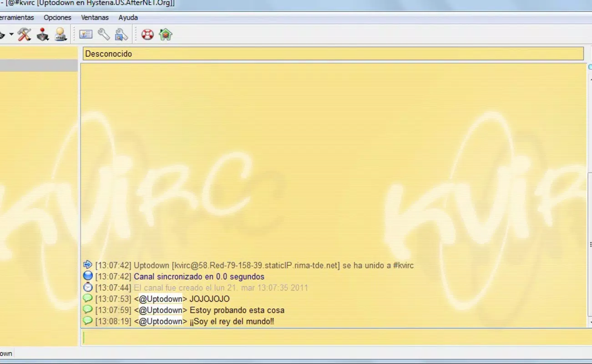Click the stopwatch icon beside El canal fue creado
The image size is (592, 364).
88,287
